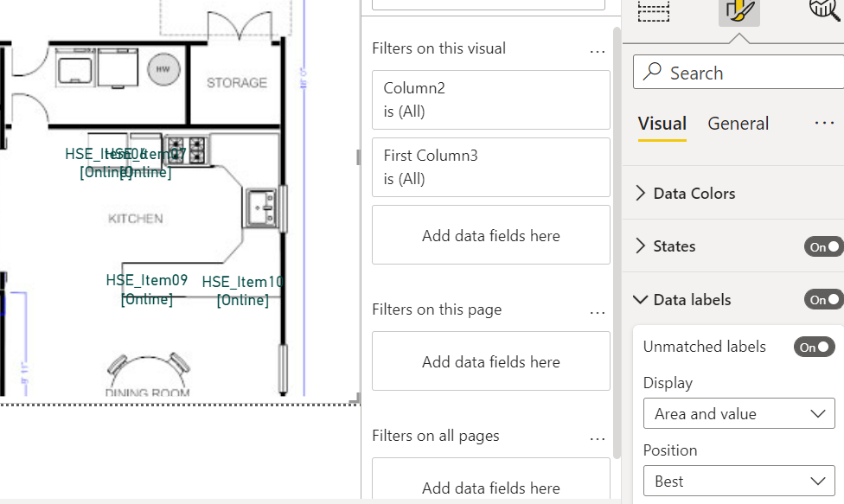Select the HSE_Item09 [Online] label on floor plan
The height and width of the screenshot is (504, 844).
click(147, 290)
